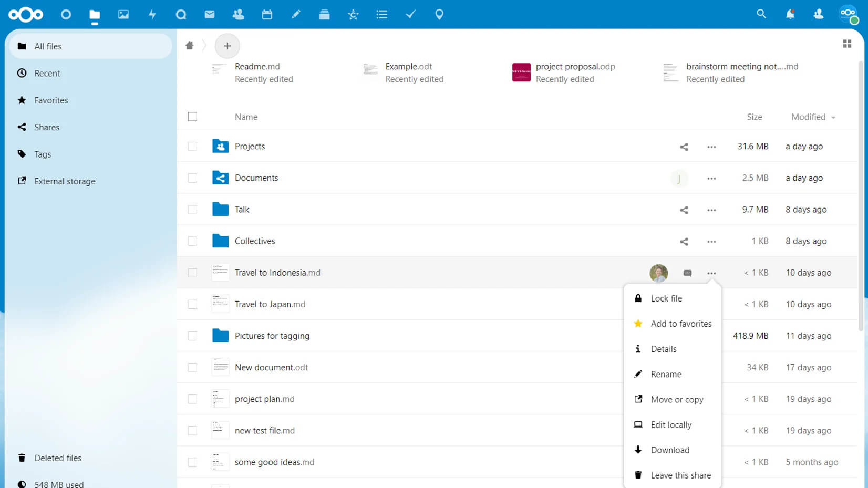Choose Leave this share

[673, 475]
